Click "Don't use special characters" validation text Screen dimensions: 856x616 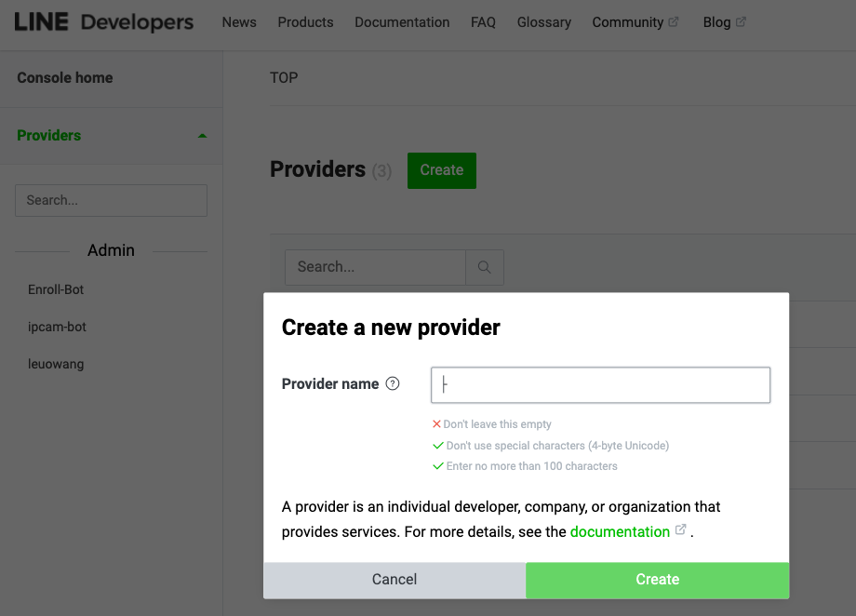pyautogui.click(x=557, y=446)
